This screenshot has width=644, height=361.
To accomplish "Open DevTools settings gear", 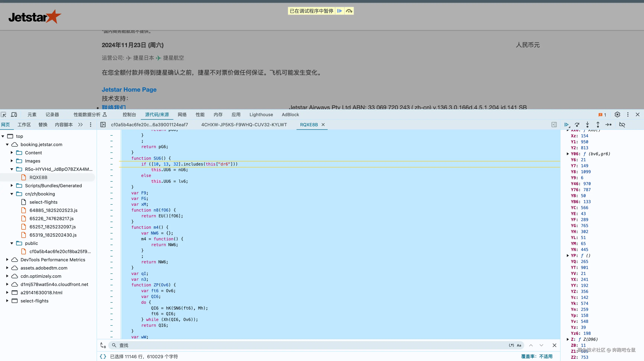I will (617, 115).
